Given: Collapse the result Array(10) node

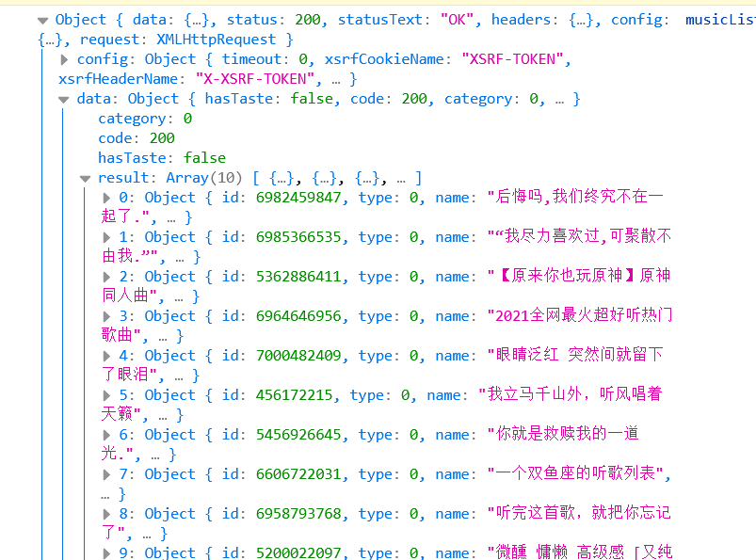Looking at the screenshot, I should [86, 179].
